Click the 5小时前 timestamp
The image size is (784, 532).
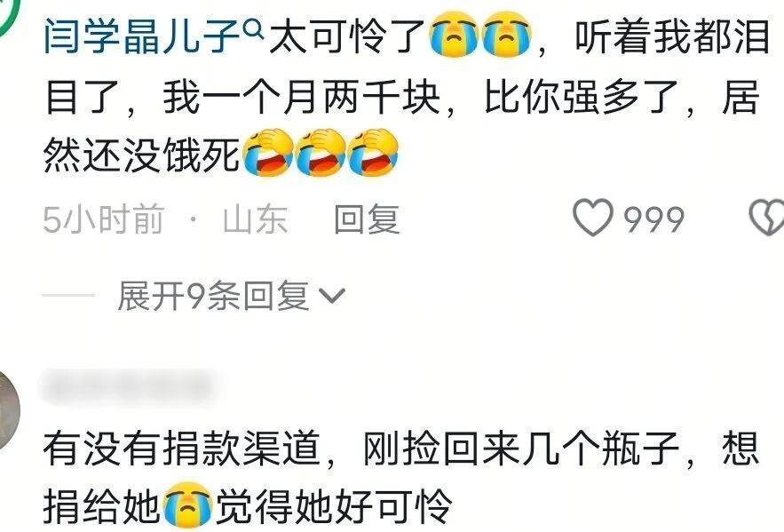coord(104,219)
